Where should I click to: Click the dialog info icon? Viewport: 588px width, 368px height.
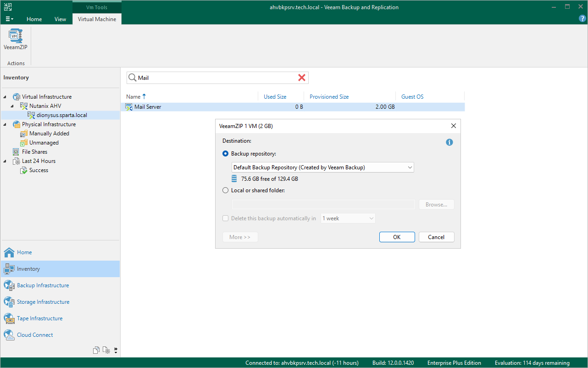point(449,142)
